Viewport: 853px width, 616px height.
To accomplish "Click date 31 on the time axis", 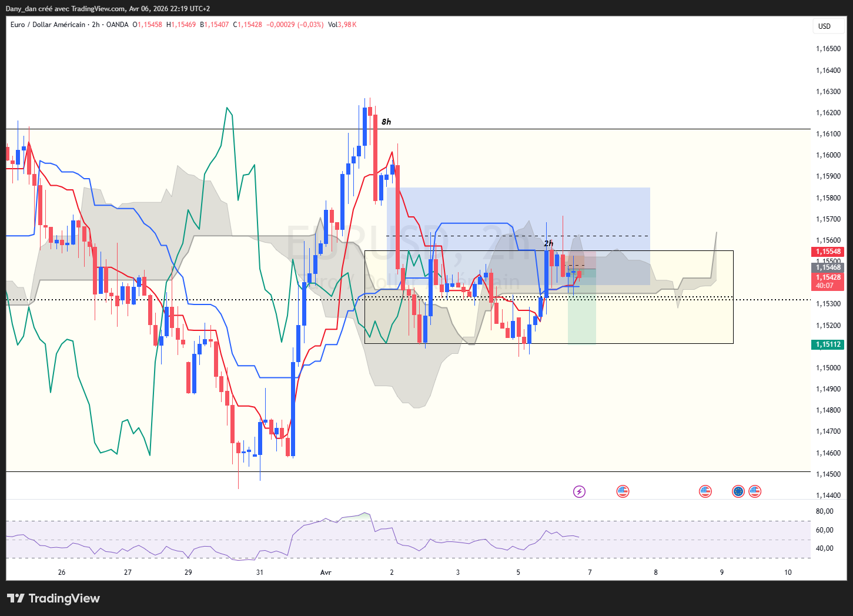I will tap(260, 573).
